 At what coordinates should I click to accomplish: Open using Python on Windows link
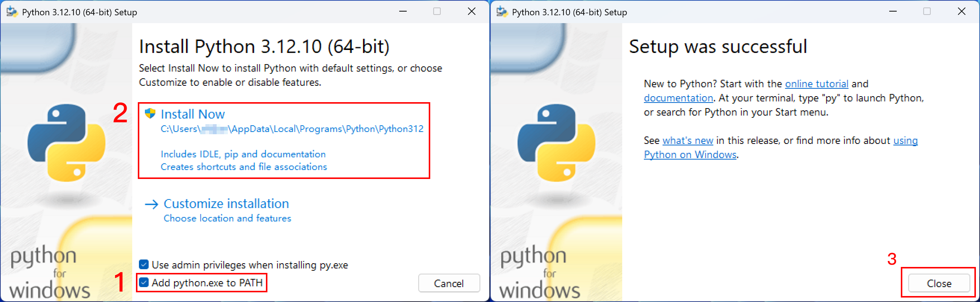click(781, 147)
